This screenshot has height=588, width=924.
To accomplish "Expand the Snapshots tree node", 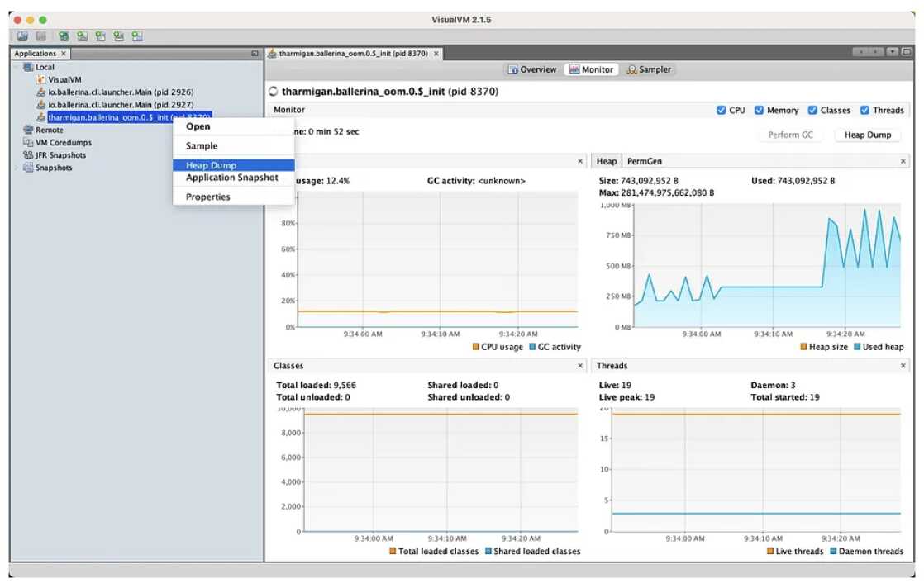I will [17, 168].
